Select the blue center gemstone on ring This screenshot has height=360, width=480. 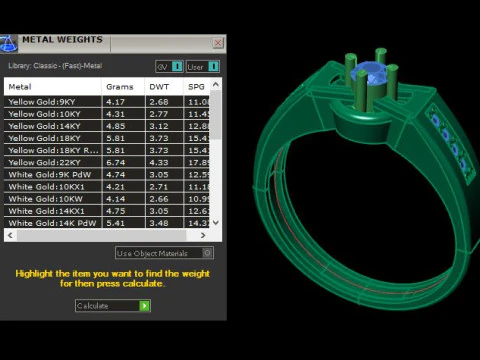(x=369, y=73)
